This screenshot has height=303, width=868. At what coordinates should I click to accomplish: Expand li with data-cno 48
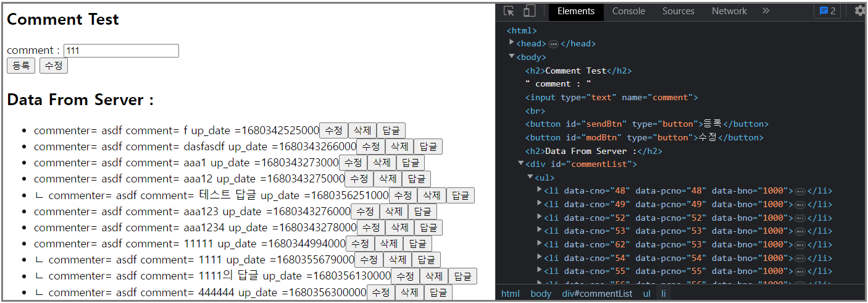(540, 190)
